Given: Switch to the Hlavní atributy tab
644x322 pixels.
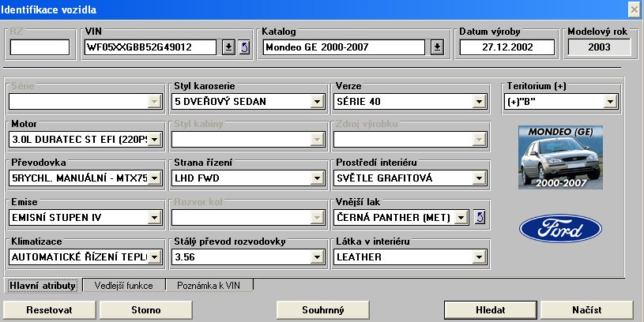Looking at the screenshot, I should 43,286.
